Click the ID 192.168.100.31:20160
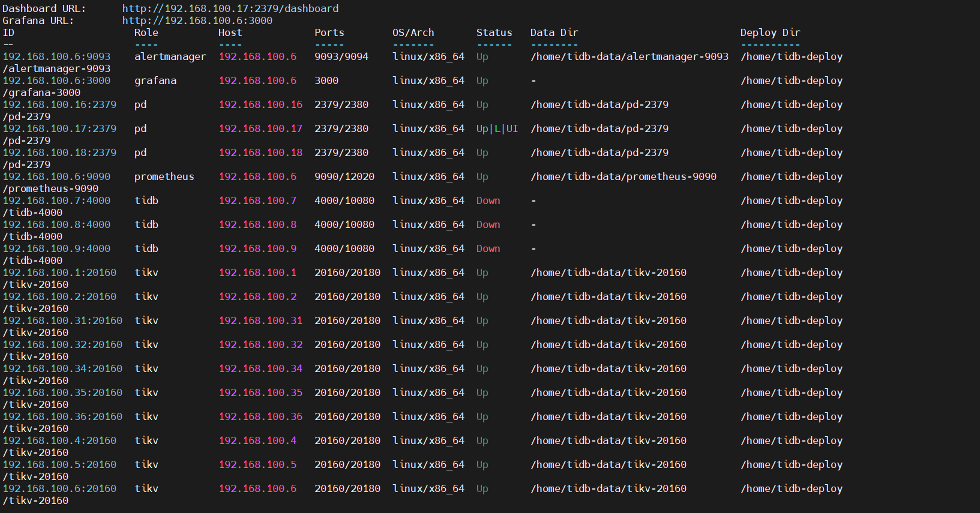Image resolution: width=980 pixels, height=513 pixels. click(x=62, y=320)
